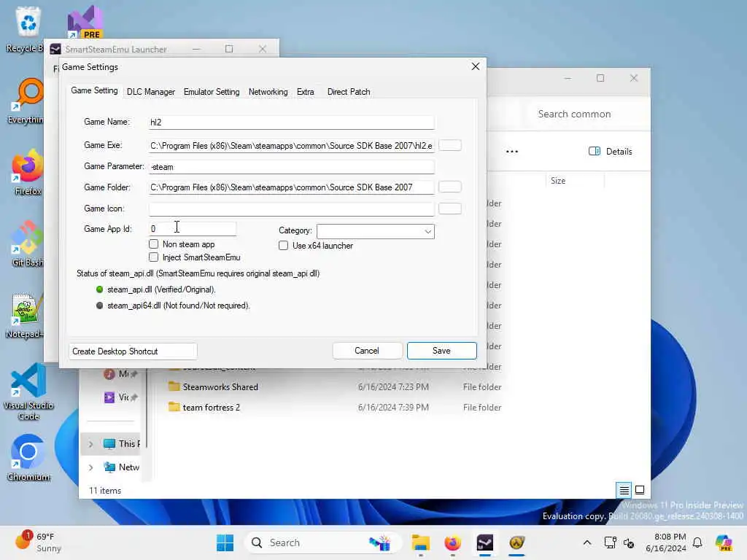Viewport: 747px width, 560px height.
Task: Click the Game App Id field
Action: click(193, 229)
